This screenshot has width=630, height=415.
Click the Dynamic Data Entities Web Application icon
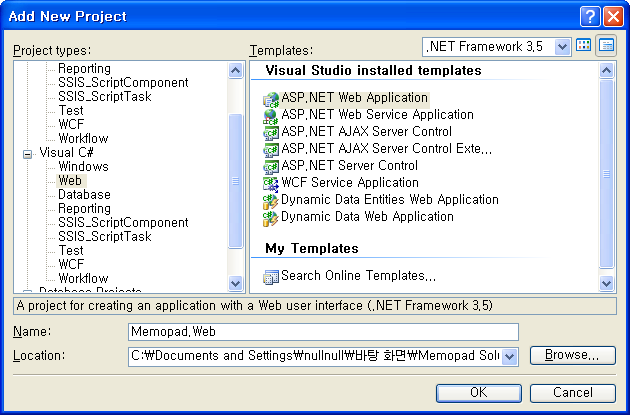coord(271,201)
